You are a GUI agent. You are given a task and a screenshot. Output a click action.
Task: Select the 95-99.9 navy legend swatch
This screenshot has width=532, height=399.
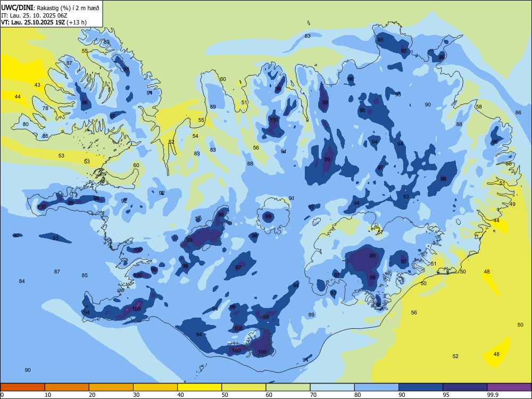coord(465,387)
